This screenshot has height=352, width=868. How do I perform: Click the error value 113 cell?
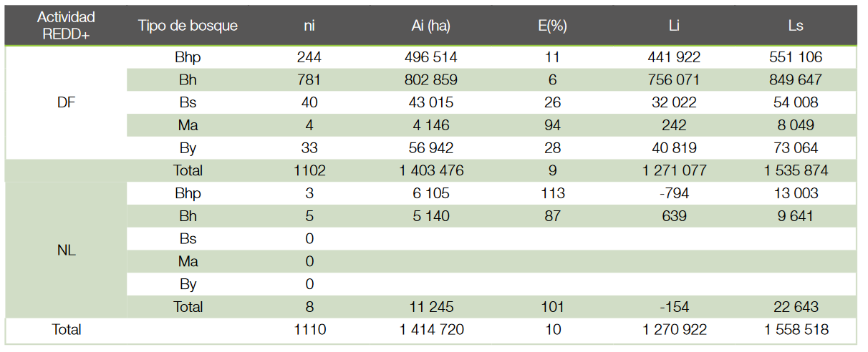coord(552,193)
